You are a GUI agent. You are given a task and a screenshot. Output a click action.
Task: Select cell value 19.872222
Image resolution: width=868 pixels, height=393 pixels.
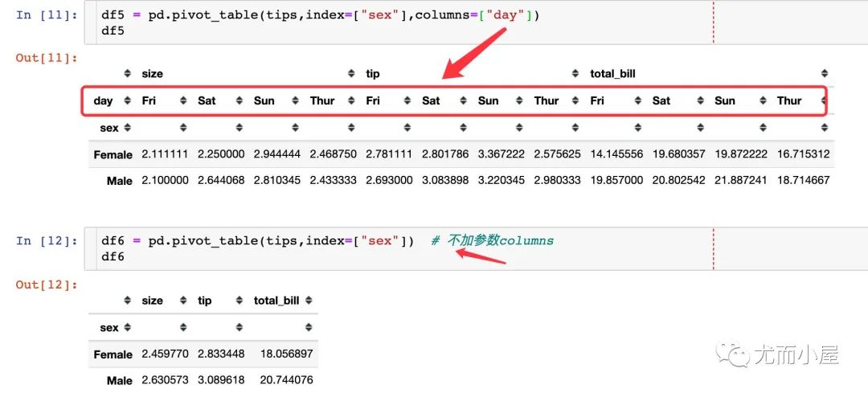tap(741, 154)
